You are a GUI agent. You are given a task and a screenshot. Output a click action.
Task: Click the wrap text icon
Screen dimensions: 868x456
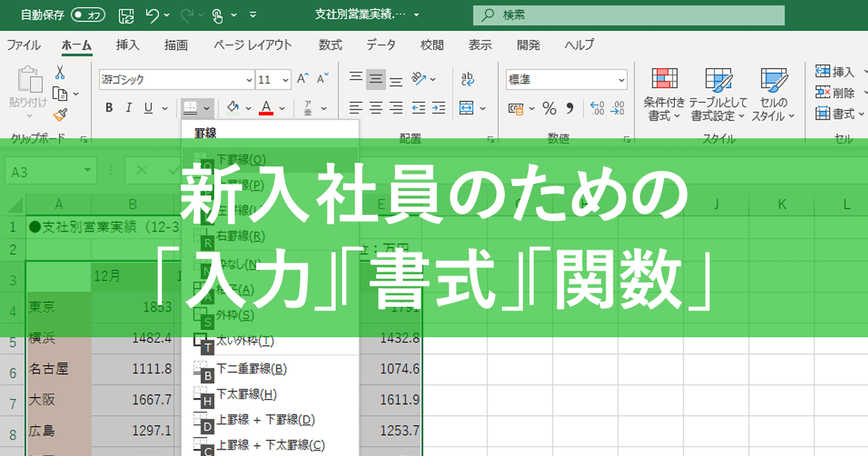(467, 78)
